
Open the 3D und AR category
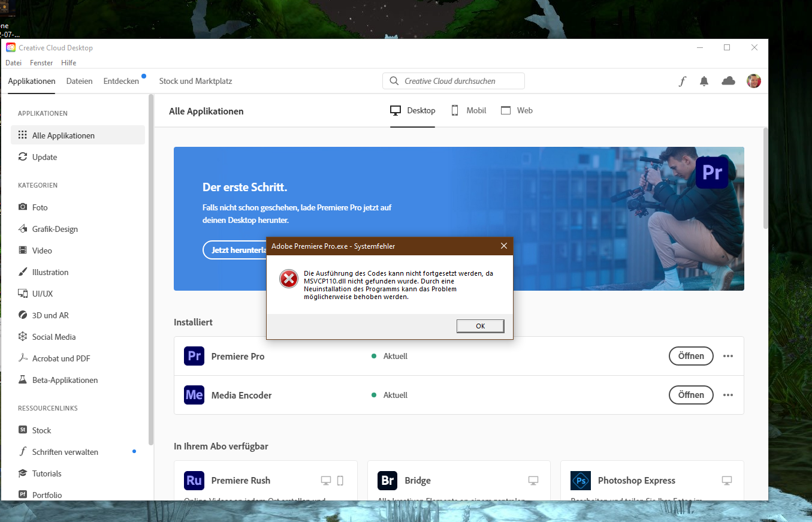coord(78,315)
